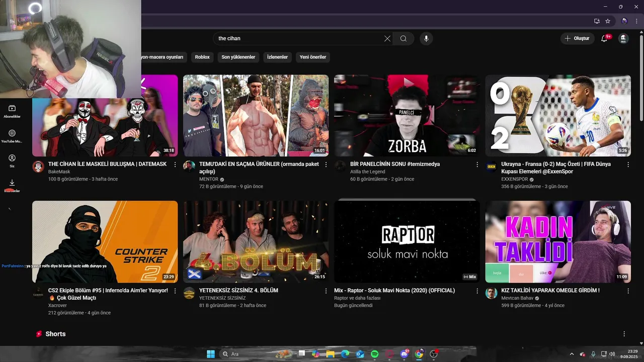Open the taskbar clock showing 23:29
Screen dimensions: 644x362
point(629,354)
